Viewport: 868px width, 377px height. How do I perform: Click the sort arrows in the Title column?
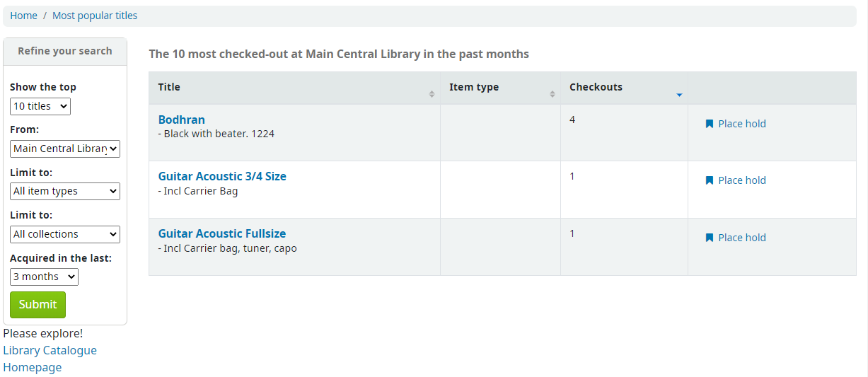click(x=432, y=94)
